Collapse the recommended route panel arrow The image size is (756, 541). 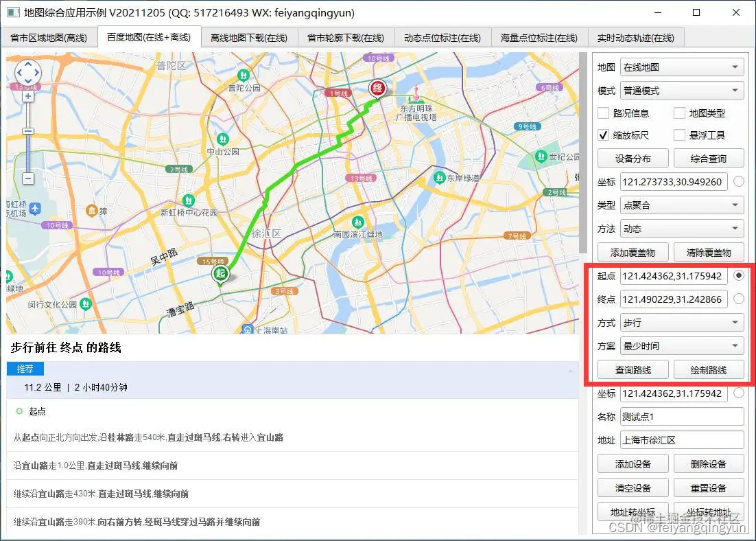coord(570,371)
